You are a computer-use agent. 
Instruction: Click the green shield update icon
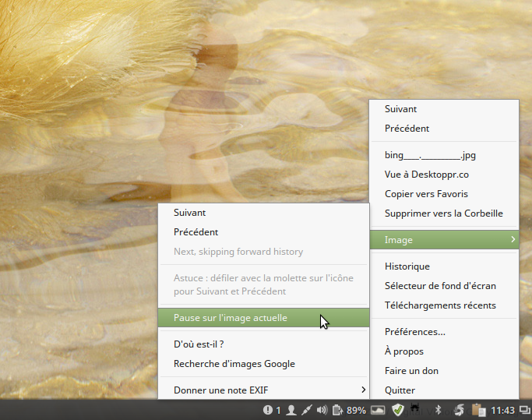click(398, 410)
